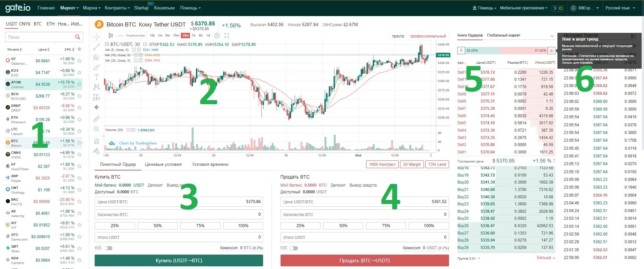The width and height of the screenshot is (644, 269).
Task: Open the Главная menu item
Action: tap(46, 8)
